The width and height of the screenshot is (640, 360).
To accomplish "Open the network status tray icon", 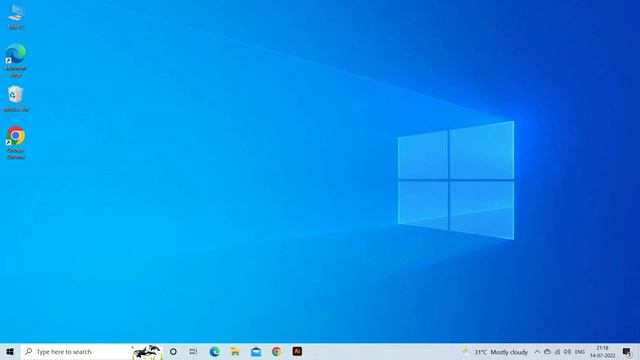I will (558, 351).
